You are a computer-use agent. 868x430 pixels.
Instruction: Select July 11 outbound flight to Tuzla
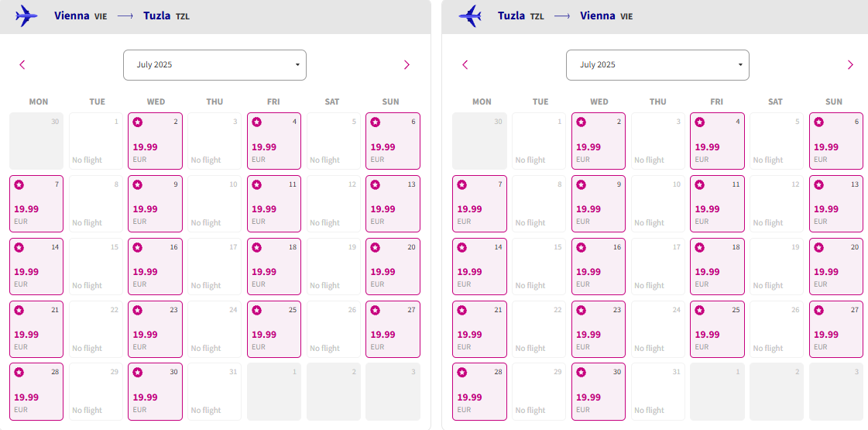[274, 204]
